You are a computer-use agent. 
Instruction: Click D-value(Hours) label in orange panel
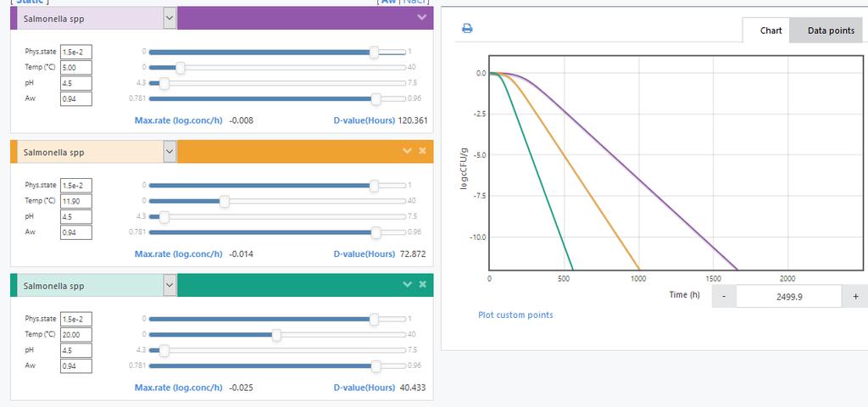364,254
